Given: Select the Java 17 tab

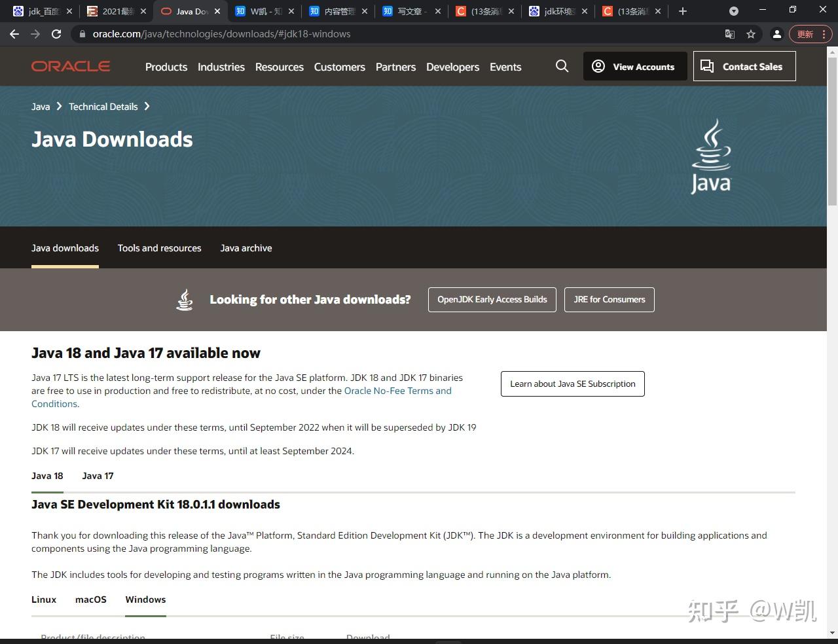Looking at the screenshot, I should [x=98, y=476].
